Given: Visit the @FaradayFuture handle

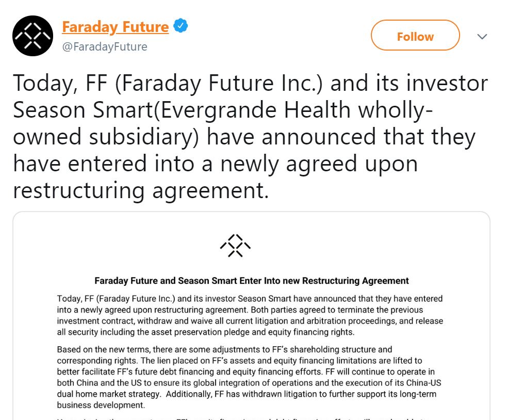Looking at the screenshot, I should pyautogui.click(x=105, y=47).
